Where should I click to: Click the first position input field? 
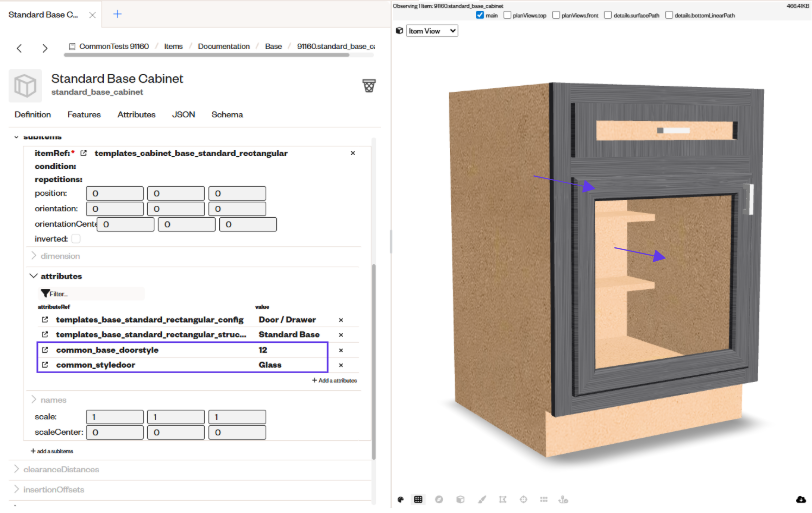(x=115, y=194)
